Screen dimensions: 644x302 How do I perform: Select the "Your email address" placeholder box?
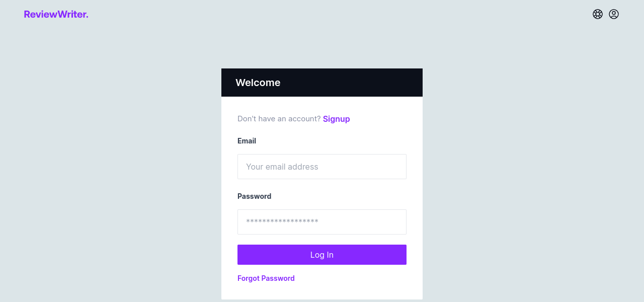[322, 167]
